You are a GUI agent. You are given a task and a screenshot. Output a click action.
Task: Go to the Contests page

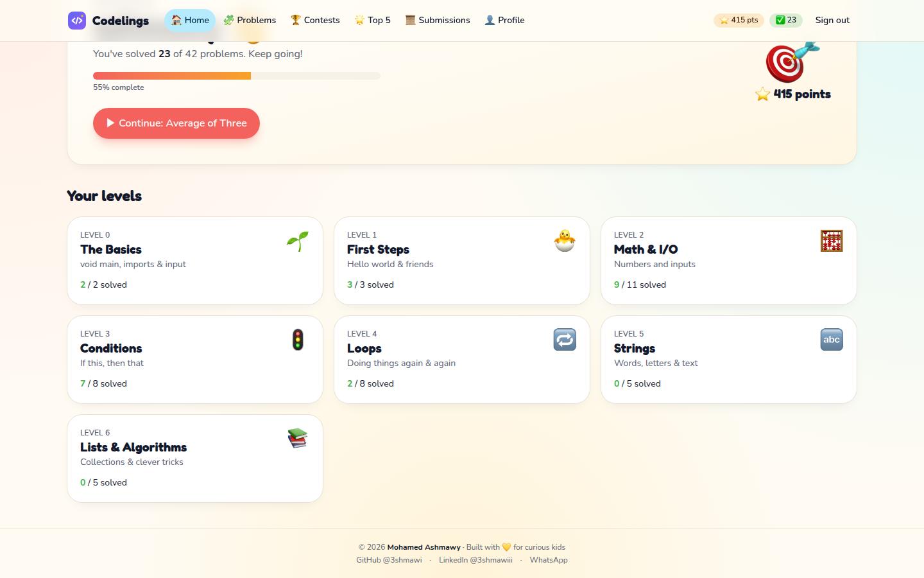coord(315,21)
